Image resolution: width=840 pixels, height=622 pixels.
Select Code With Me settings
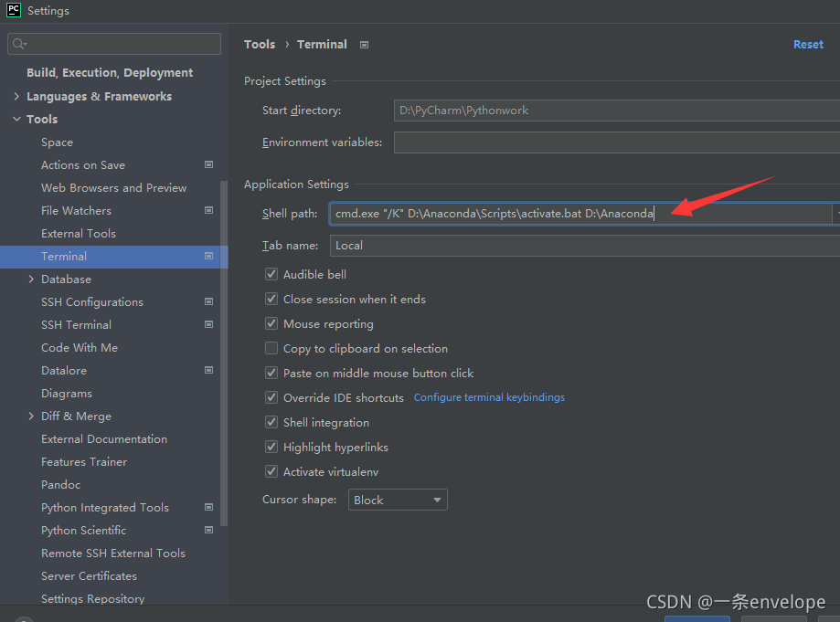80,348
